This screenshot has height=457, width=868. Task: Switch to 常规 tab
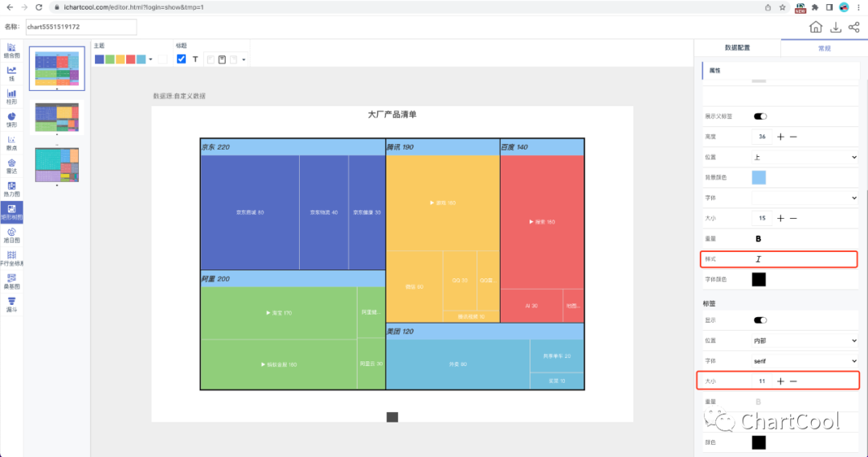[x=825, y=48]
